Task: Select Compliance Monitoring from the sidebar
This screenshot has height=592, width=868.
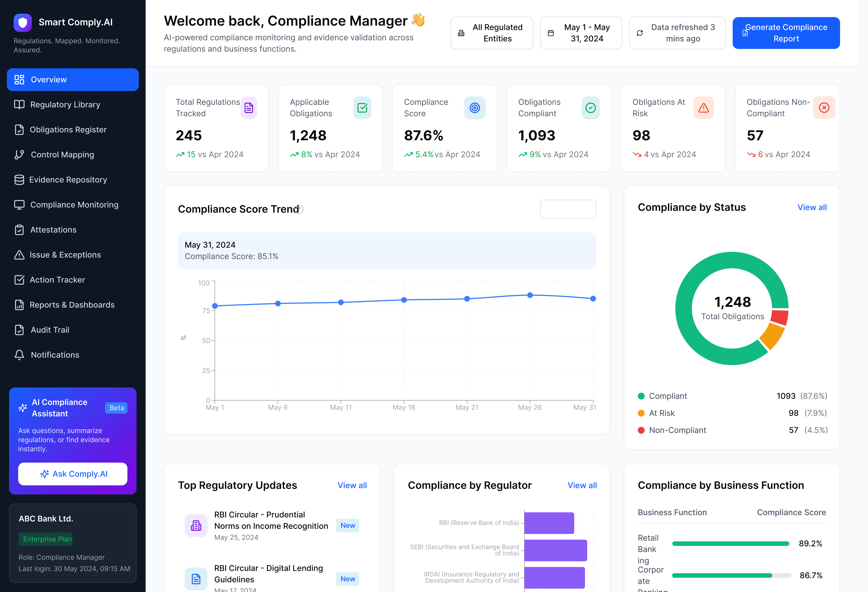Action: (x=73, y=205)
